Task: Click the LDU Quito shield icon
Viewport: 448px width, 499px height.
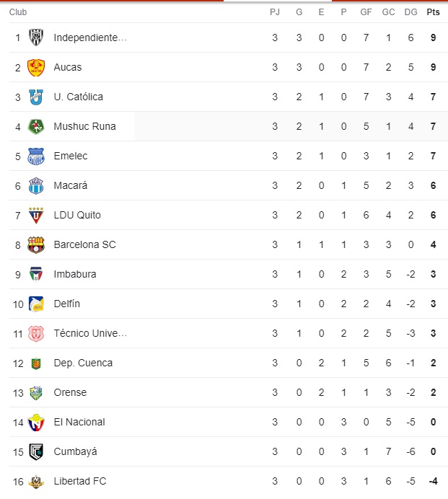Action: point(36,215)
